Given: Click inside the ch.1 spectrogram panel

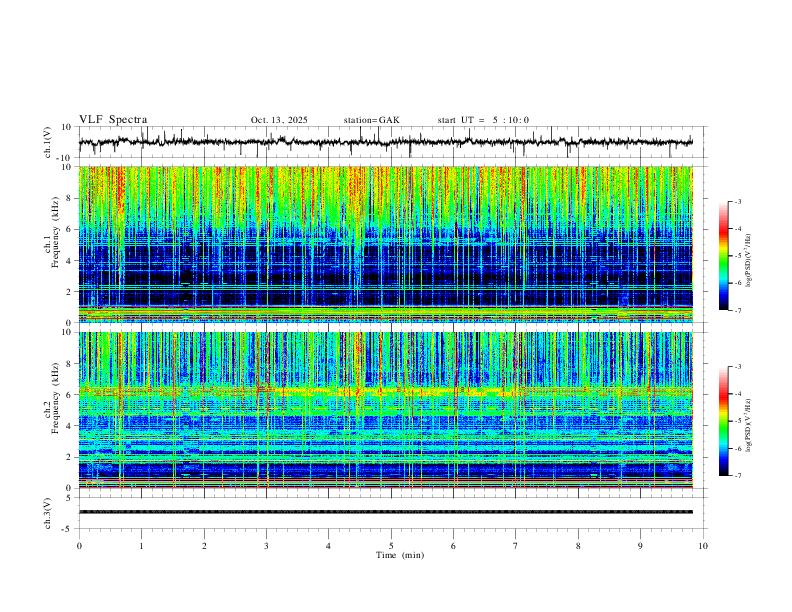Looking at the screenshot, I should coord(385,244).
